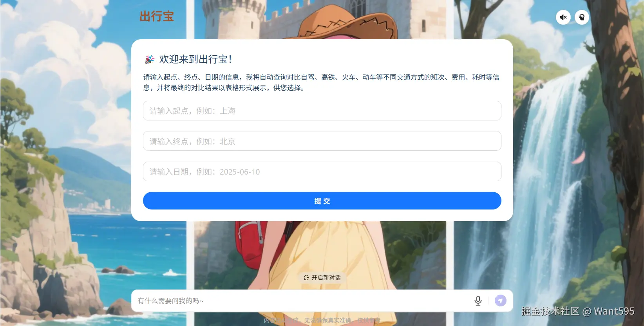The height and width of the screenshot is (326, 644).
Task: Focus the destination input field
Action: click(x=322, y=141)
